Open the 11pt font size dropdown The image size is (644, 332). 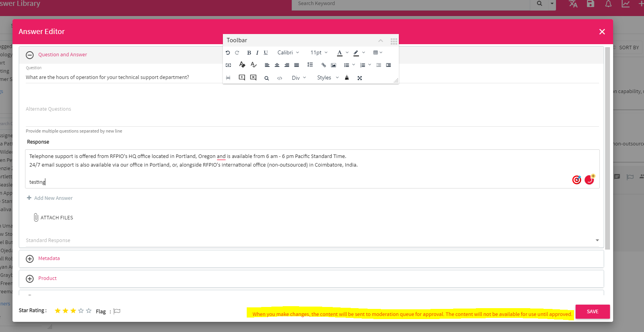(319, 53)
